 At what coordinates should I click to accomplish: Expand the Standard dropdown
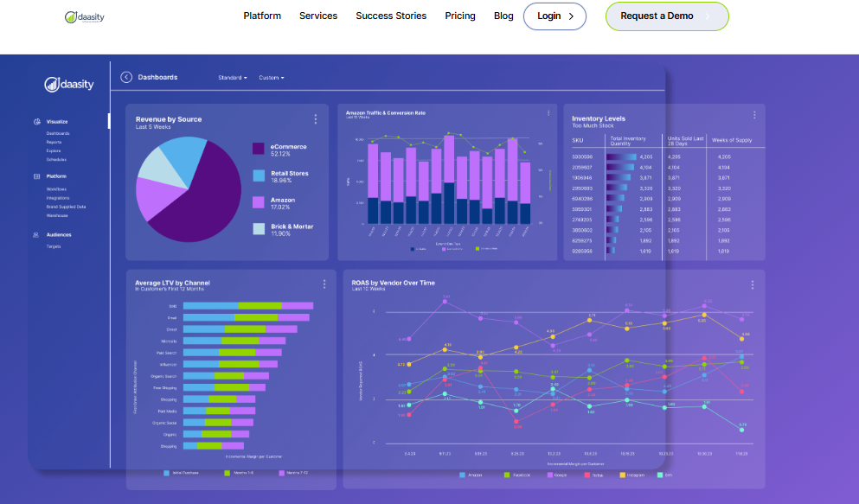(x=233, y=78)
